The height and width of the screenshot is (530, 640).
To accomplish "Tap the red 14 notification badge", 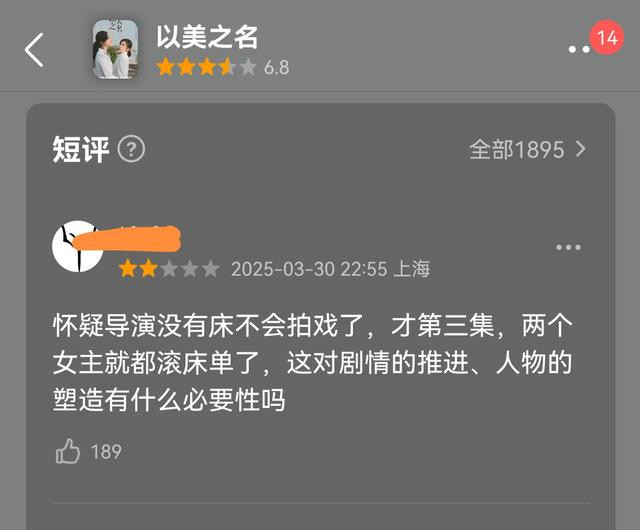I will [607, 38].
